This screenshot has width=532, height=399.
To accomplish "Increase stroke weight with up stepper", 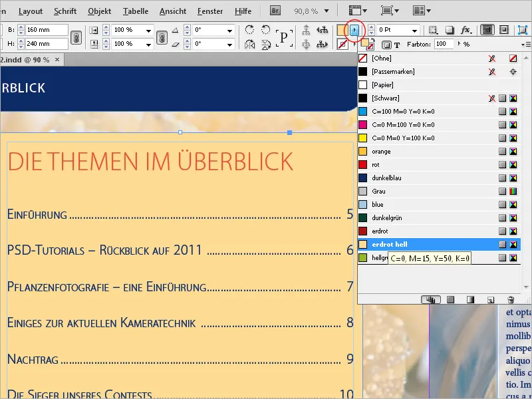I will tap(371, 27).
